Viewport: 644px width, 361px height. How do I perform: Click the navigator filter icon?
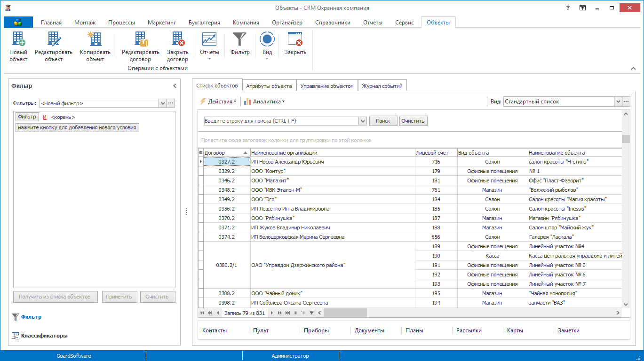coord(311,313)
